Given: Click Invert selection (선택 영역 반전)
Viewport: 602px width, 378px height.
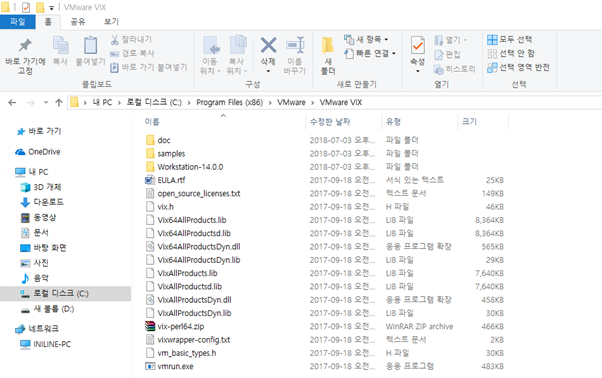Looking at the screenshot, I should click(x=518, y=68).
